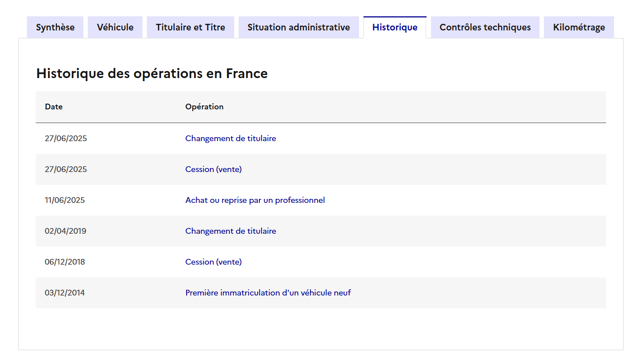
Task: Click Achat ou reprise par un professionnel
Action: [255, 200]
